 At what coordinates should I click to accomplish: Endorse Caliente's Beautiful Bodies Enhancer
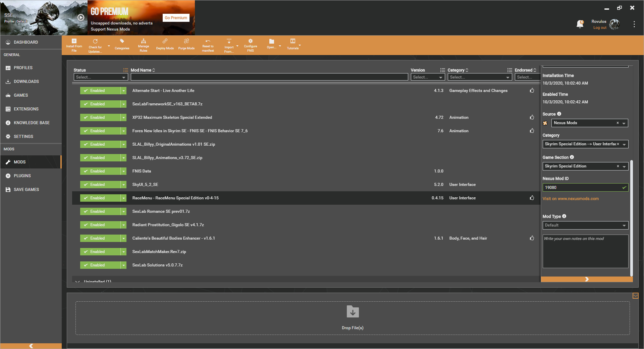click(532, 238)
